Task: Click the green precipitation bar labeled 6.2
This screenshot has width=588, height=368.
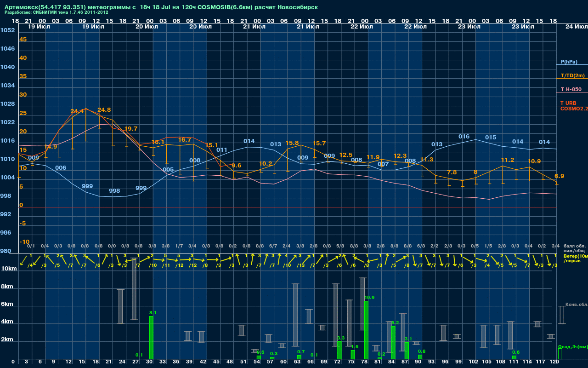Action: (x=393, y=343)
